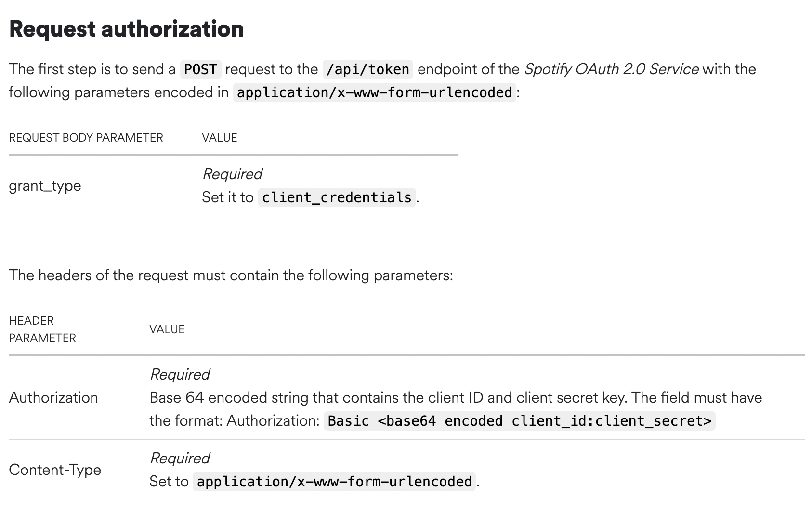Click application/x-www-form-urlencoded code in the intro paragraph

(375, 92)
